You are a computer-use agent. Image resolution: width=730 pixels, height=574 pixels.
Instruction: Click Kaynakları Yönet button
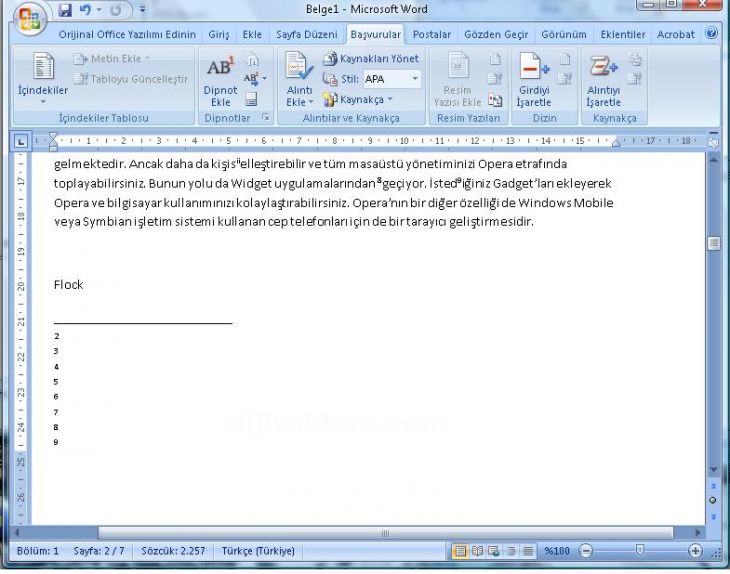point(371,59)
